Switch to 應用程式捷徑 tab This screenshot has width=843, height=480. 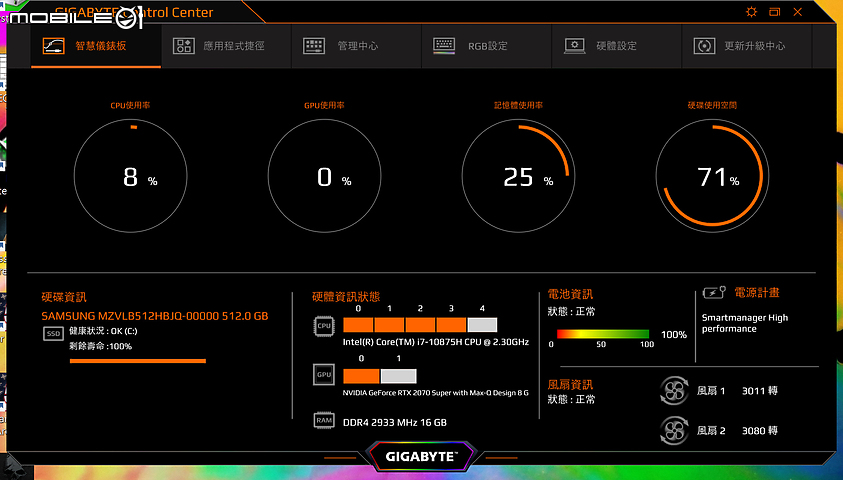pyautogui.click(x=226, y=46)
